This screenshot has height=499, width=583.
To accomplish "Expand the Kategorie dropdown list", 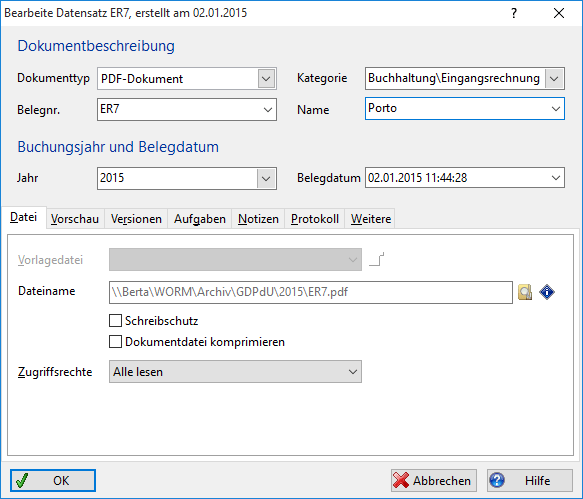I will (x=554, y=79).
